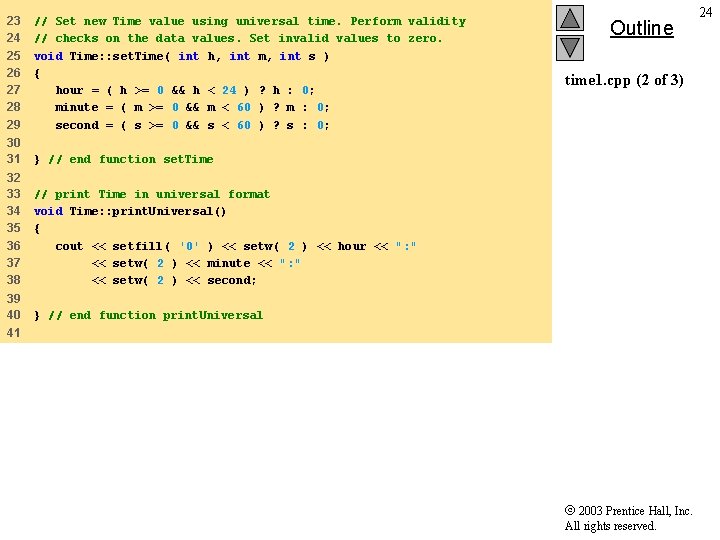Click the 'cout << setfill( '0' )' line

click(236, 246)
